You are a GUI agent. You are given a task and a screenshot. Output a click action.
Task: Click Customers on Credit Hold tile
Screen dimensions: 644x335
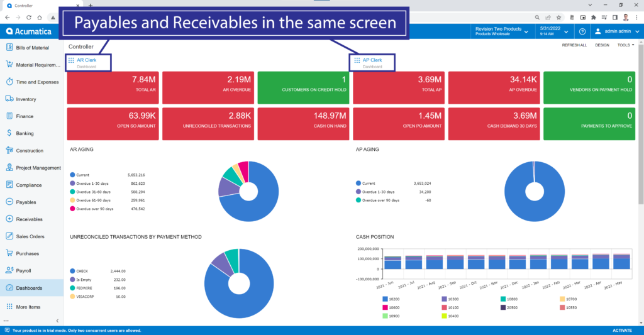click(x=304, y=88)
